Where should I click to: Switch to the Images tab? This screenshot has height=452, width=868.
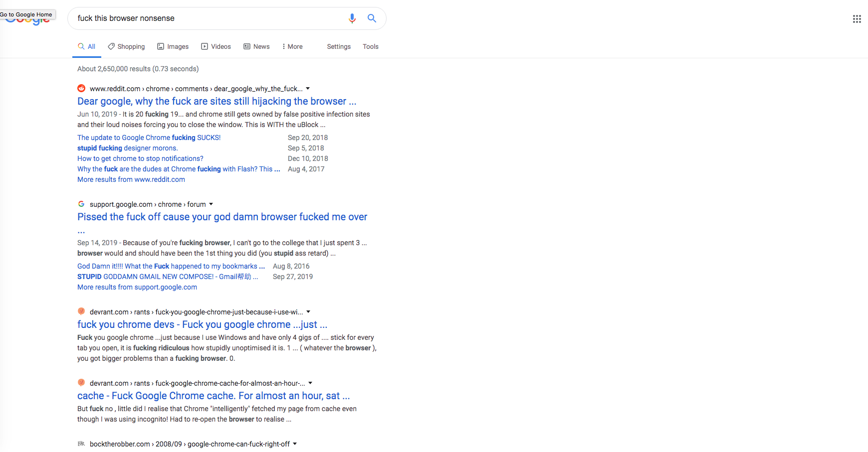[173, 46]
